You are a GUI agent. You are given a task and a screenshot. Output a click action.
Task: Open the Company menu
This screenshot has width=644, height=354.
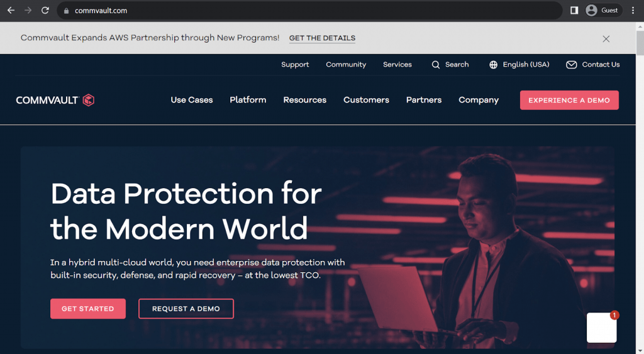[x=479, y=100]
